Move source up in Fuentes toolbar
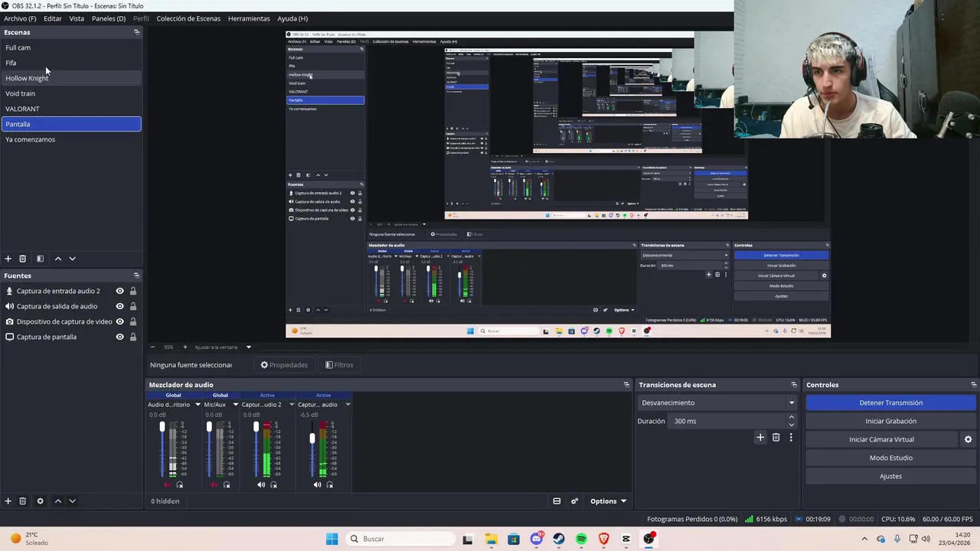The height and width of the screenshot is (551, 980). point(57,501)
